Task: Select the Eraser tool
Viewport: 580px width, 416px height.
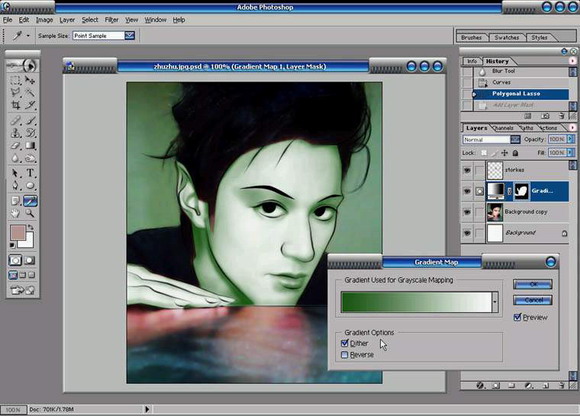Action: (x=15, y=145)
